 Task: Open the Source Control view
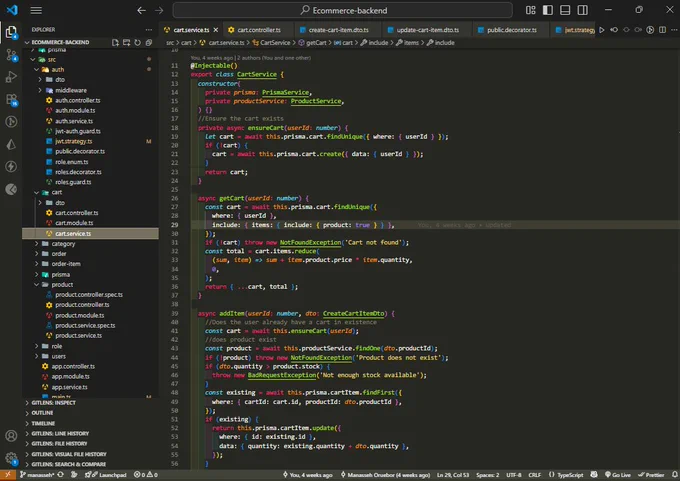pyautogui.click(x=11, y=55)
